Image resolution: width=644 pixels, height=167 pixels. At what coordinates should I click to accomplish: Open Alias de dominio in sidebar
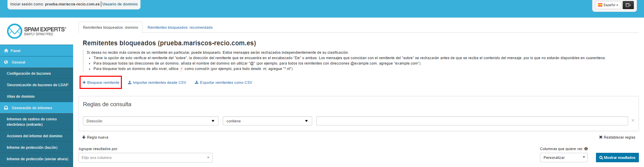tap(21, 96)
